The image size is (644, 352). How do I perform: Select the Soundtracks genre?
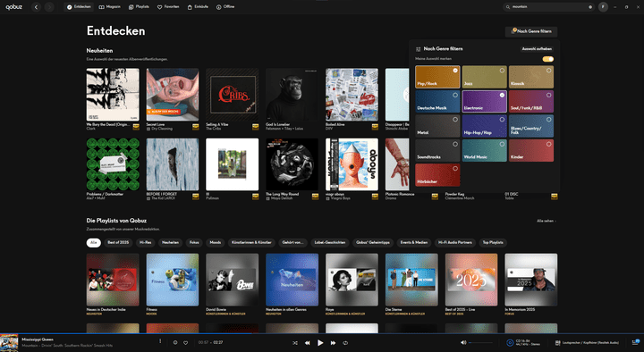[437, 150]
